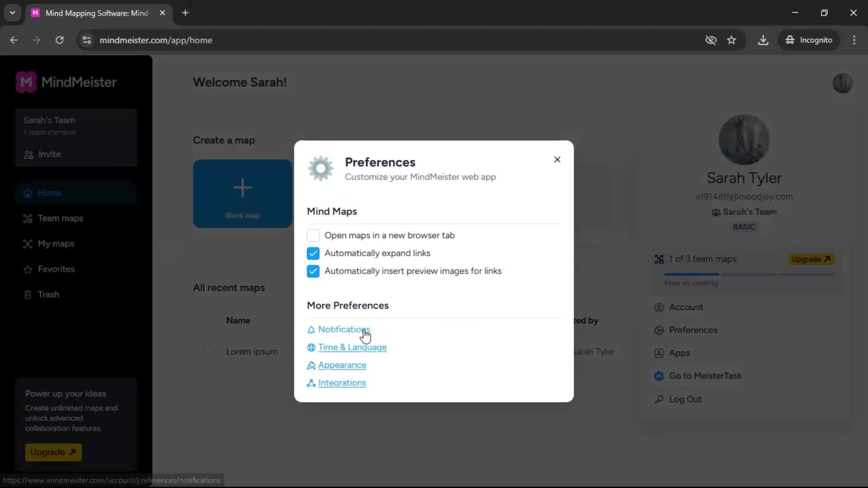
Task: Expand the tab search dropdown
Action: [x=12, y=13]
